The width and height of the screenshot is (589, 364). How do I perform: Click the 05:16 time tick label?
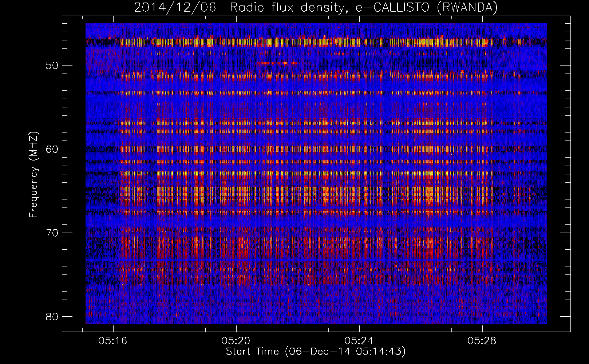[113, 341]
